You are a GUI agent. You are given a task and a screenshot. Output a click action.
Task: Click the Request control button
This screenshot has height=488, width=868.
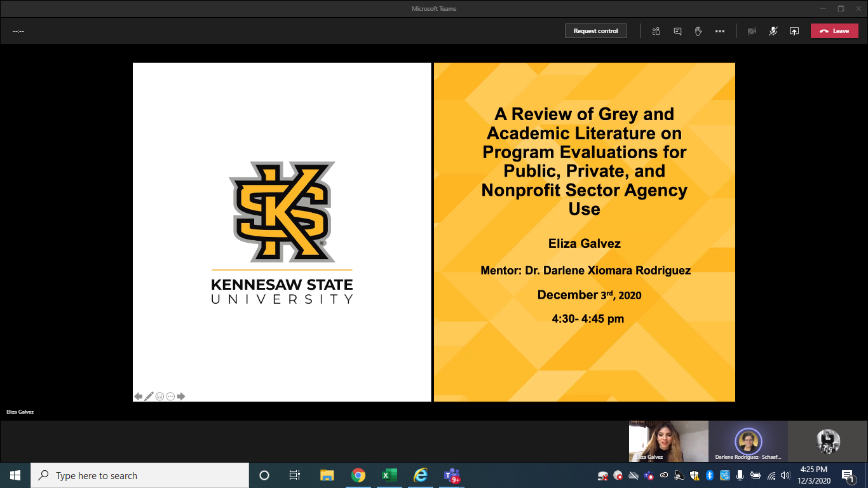tap(595, 31)
